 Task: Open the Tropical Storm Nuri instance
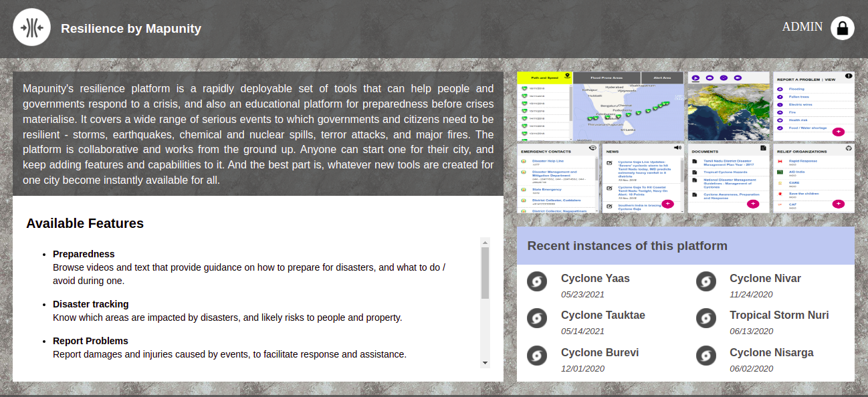point(779,315)
